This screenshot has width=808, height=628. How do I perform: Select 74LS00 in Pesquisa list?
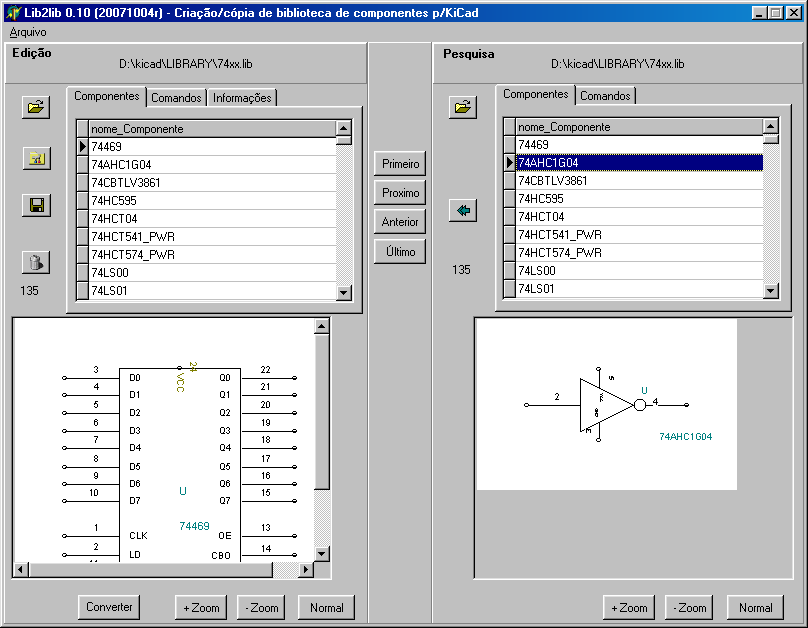639,271
